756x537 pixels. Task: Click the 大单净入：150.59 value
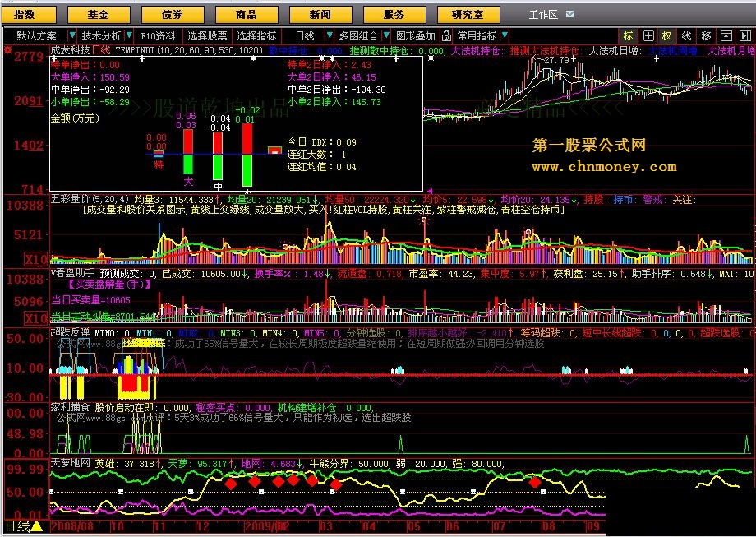pos(90,76)
